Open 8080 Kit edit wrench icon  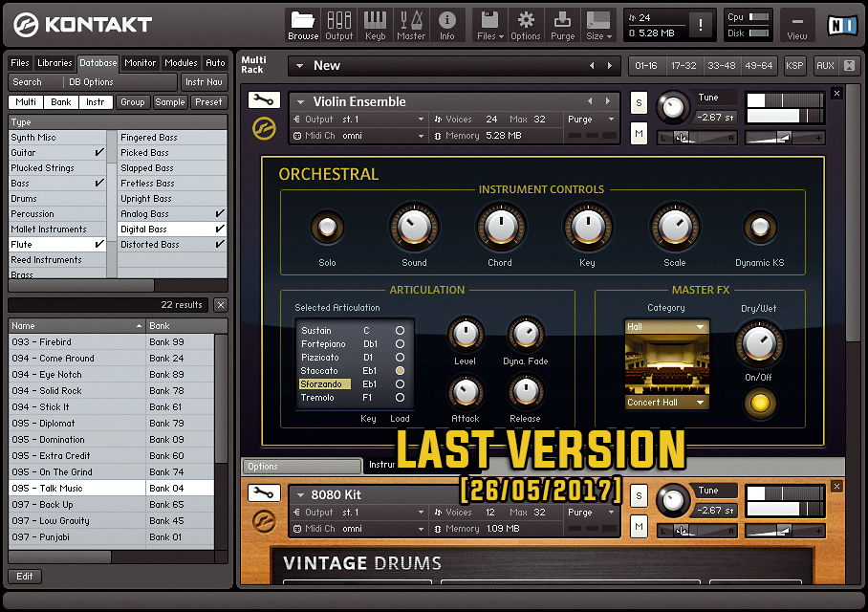(x=264, y=492)
